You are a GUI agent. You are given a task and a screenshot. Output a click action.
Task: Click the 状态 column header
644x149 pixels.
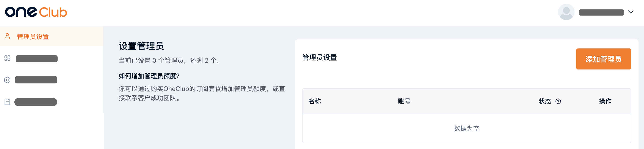coord(545,101)
